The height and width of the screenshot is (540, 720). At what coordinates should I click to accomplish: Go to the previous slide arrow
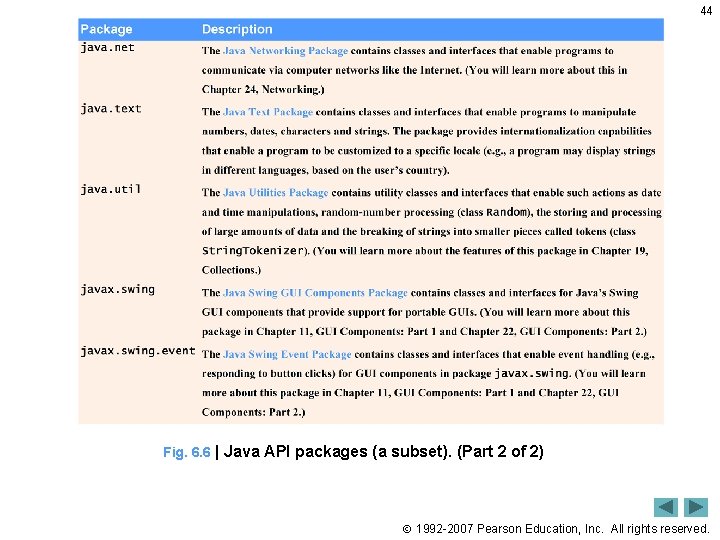[x=666, y=507]
